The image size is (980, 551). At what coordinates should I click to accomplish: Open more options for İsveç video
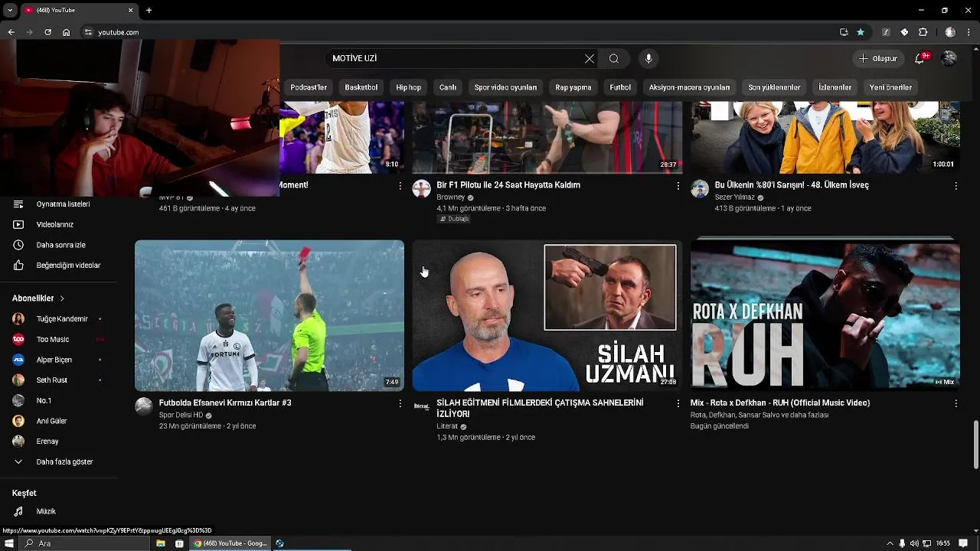[x=955, y=186]
